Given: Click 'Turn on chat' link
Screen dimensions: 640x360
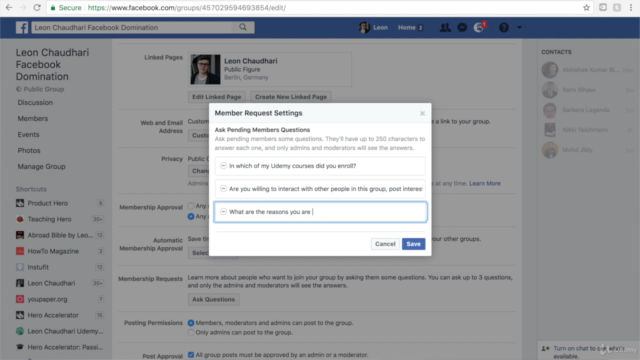Looking at the screenshot, I should coord(571,348).
